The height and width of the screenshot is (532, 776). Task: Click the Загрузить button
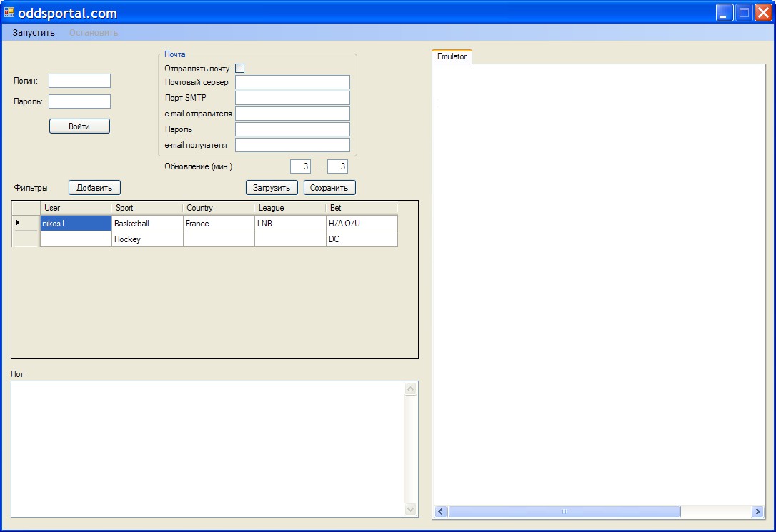(272, 187)
